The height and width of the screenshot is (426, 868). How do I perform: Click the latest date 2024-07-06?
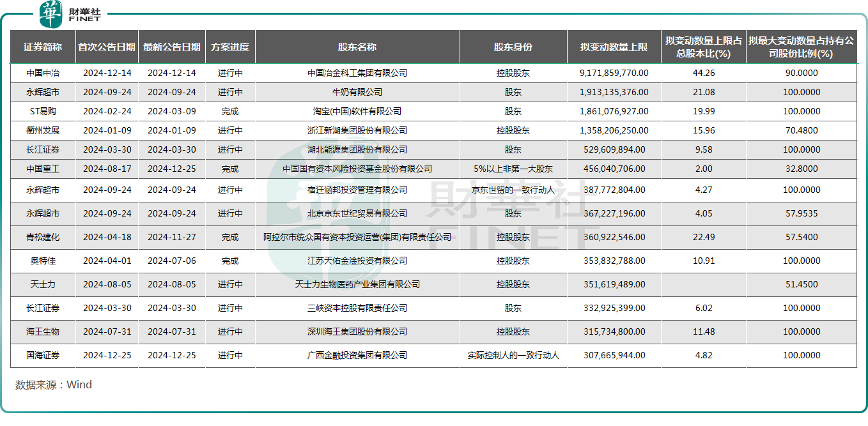[171, 261]
